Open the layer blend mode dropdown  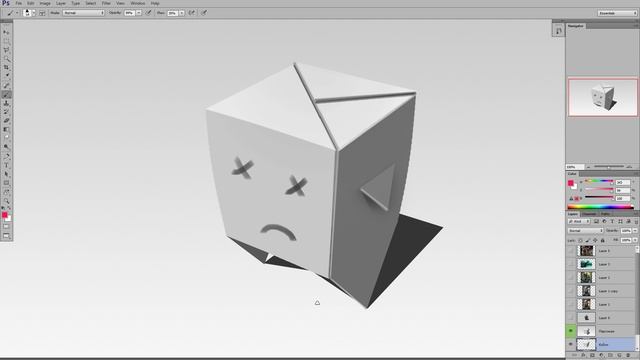585,231
